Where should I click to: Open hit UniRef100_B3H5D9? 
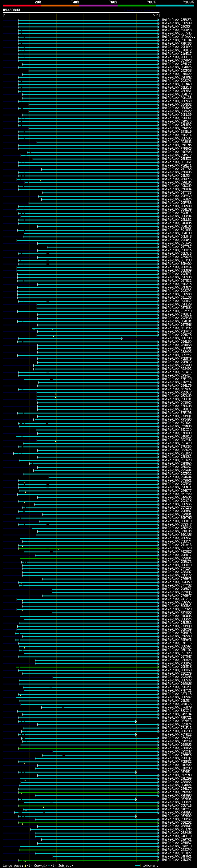pyautogui.click(x=176, y=23)
